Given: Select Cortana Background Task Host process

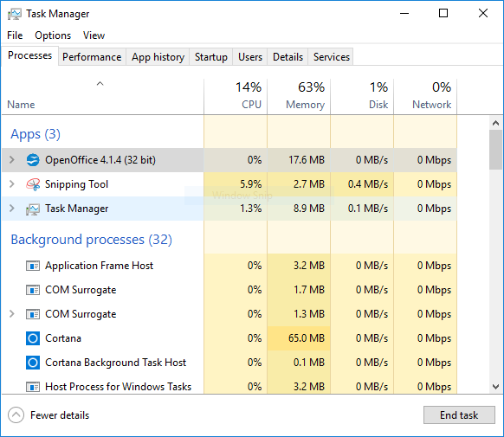Looking at the screenshot, I should 115,363.
